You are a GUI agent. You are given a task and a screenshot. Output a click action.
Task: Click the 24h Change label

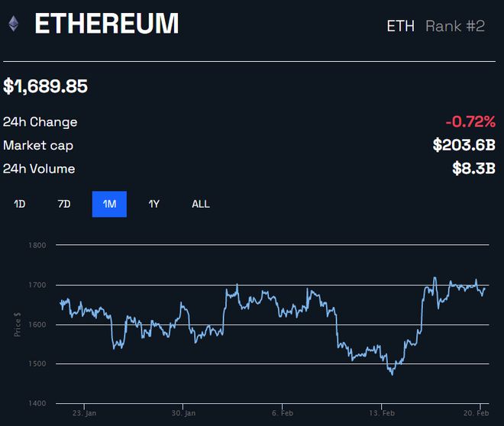40,122
